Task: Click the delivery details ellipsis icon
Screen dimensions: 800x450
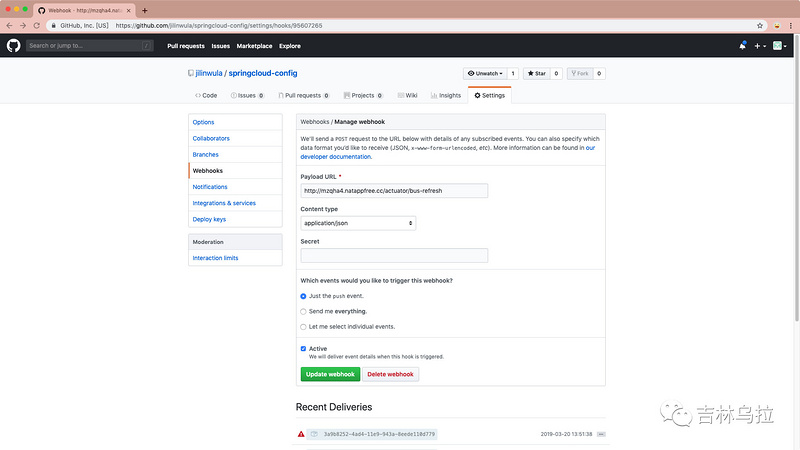Action: 601,434
